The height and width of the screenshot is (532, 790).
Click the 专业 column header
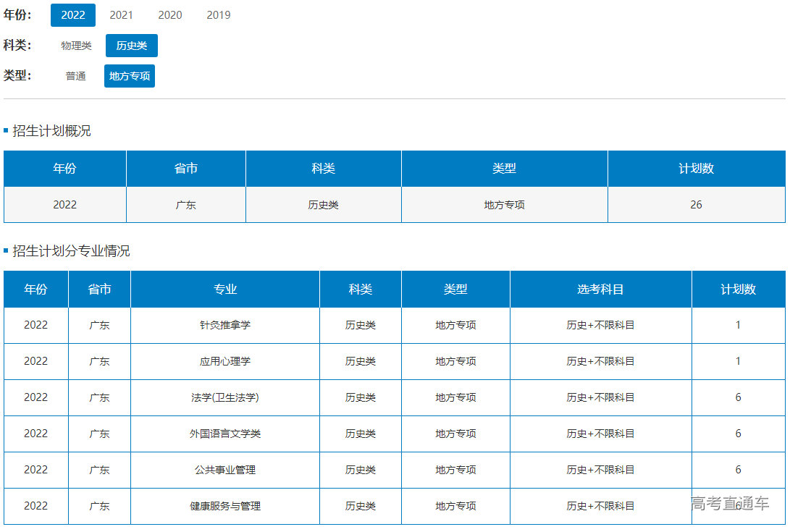click(225, 290)
